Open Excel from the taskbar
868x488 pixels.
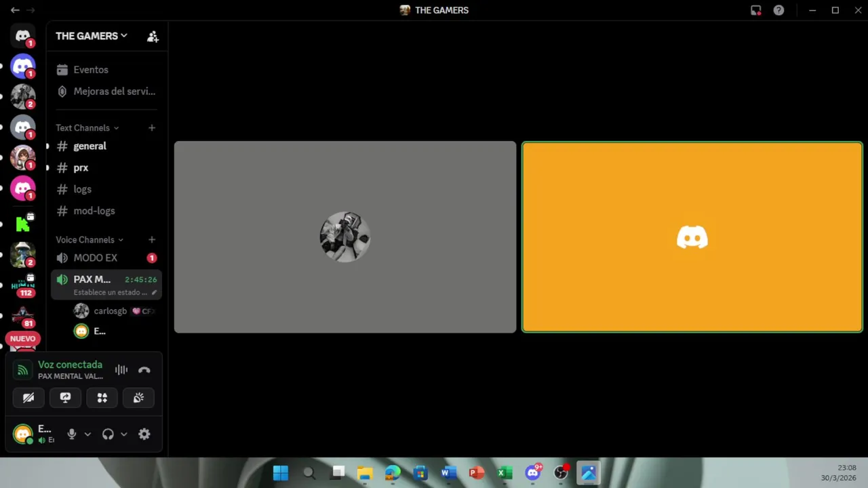505,473
